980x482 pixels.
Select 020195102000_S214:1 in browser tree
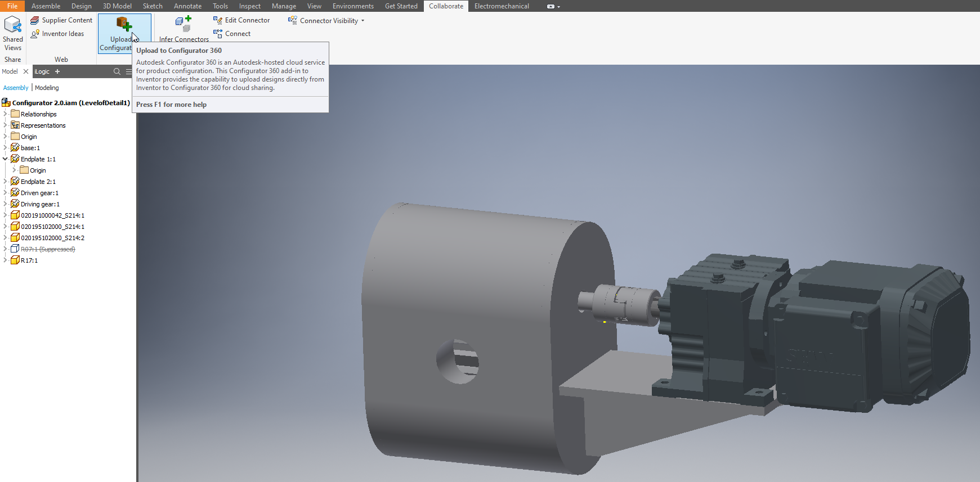(52, 227)
